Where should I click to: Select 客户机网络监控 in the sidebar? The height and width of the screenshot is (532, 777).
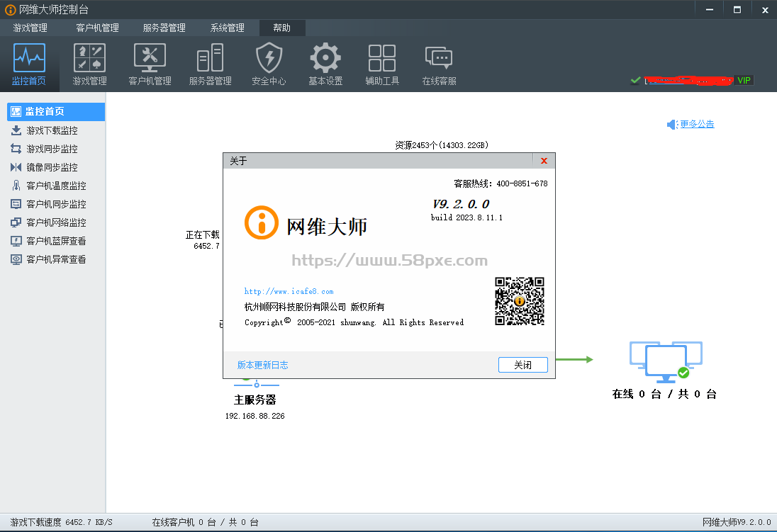pos(56,222)
